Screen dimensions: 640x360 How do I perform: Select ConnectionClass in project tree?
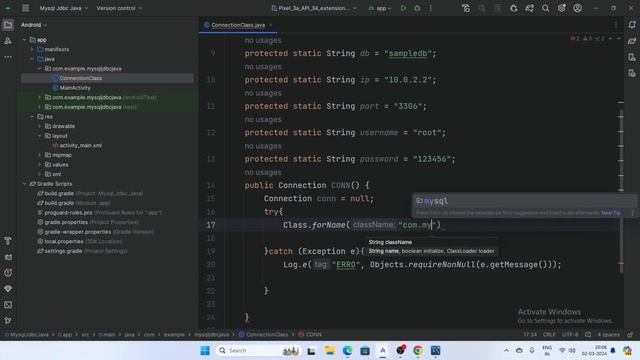pos(80,78)
